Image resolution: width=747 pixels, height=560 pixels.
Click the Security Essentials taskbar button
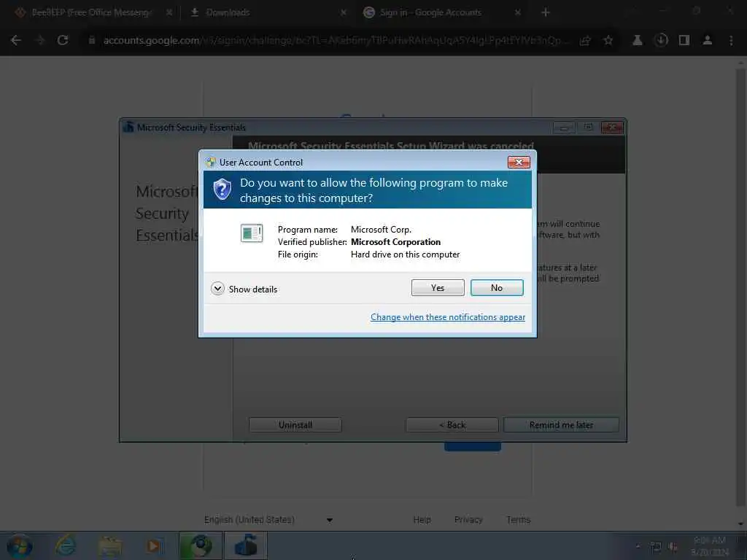click(x=245, y=546)
